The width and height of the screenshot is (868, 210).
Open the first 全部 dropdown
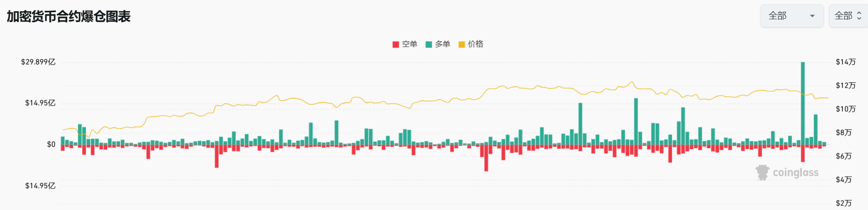791,16
